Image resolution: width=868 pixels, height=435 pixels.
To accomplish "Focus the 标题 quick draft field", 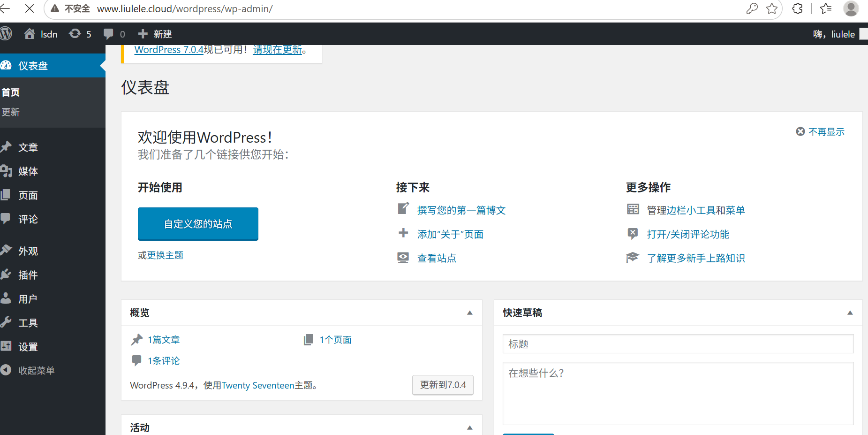I will click(x=678, y=343).
